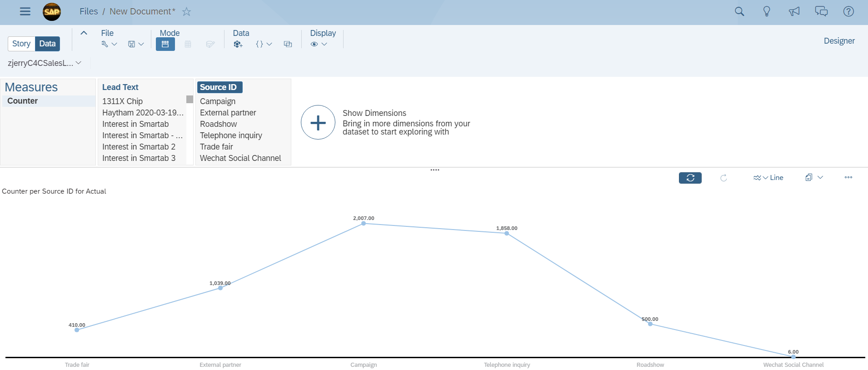The width and height of the screenshot is (868, 370).
Task: Open notifications megaphone icon
Action: point(794,11)
